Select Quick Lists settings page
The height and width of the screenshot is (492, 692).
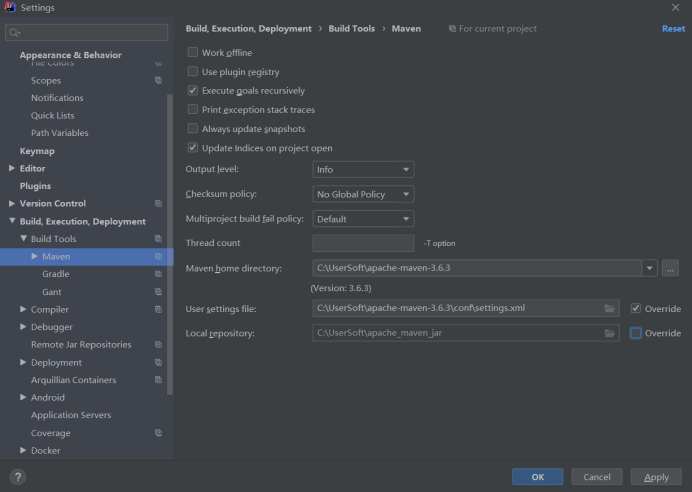53,115
